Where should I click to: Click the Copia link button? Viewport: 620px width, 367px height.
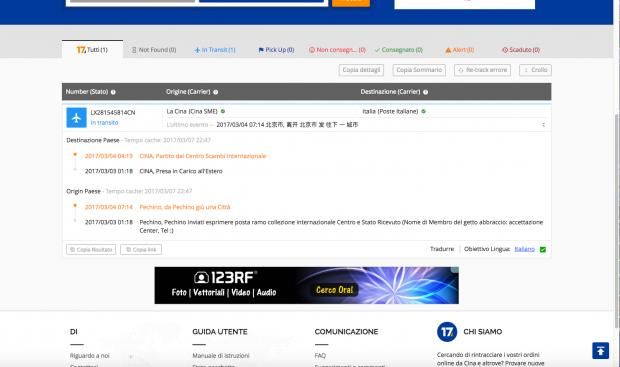(x=141, y=250)
